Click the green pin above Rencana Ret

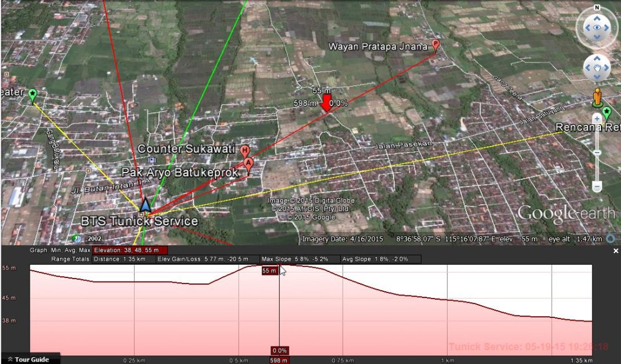point(606,113)
